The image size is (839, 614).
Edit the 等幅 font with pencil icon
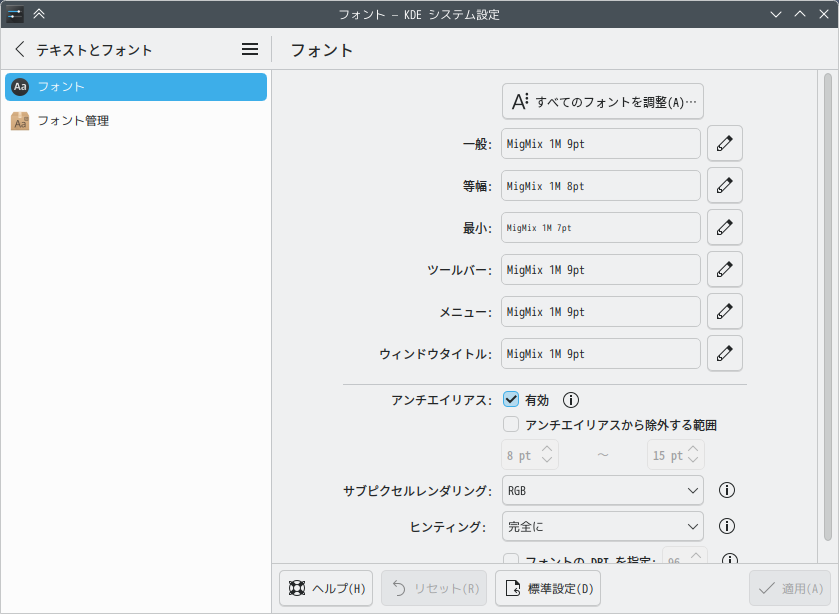725,186
